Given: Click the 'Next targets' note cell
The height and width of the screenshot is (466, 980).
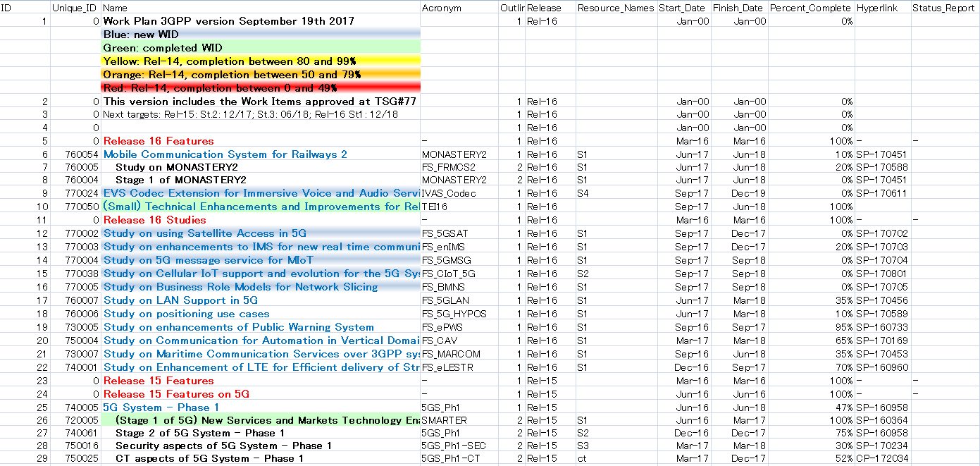Looking at the screenshot, I should [x=261, y=114].
